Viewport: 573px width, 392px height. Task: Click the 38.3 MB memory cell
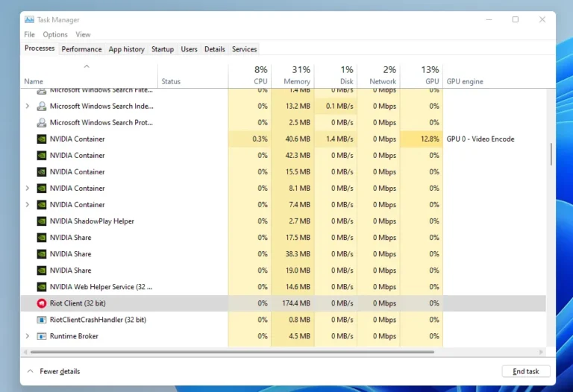pos(292,254)
